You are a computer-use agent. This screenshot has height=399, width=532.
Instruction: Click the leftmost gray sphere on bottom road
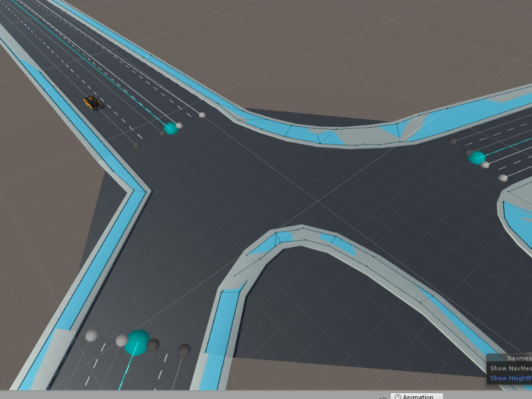click(92, 335)
